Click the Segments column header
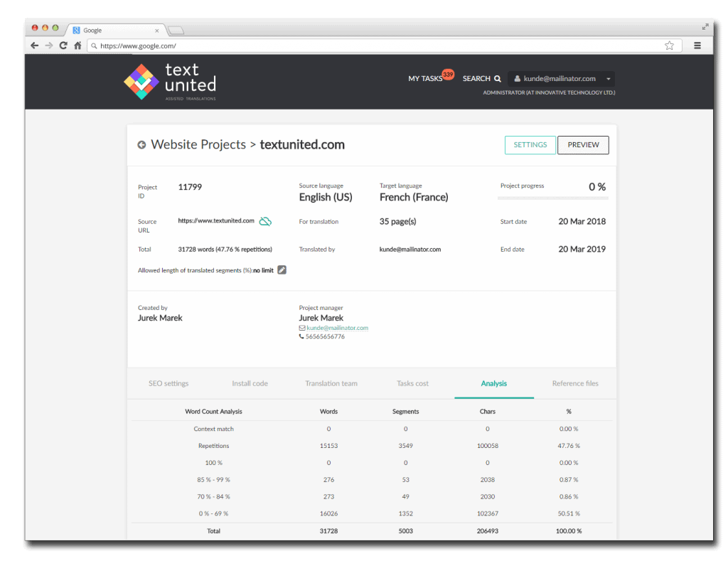This screenshot has height=566, width=728. point(406,412)
